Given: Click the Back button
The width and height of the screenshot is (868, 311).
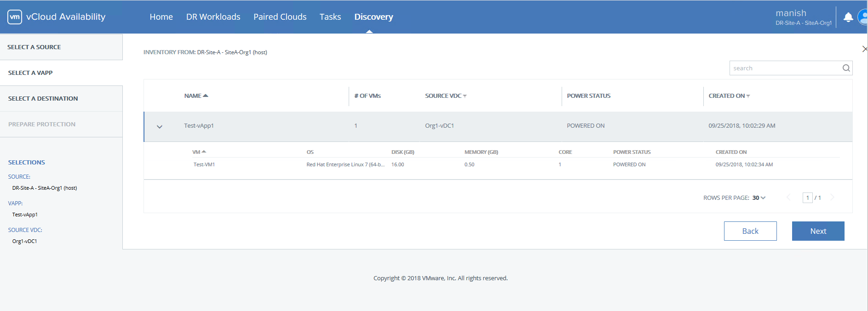Looking at the screenshot, I should 750,231.
